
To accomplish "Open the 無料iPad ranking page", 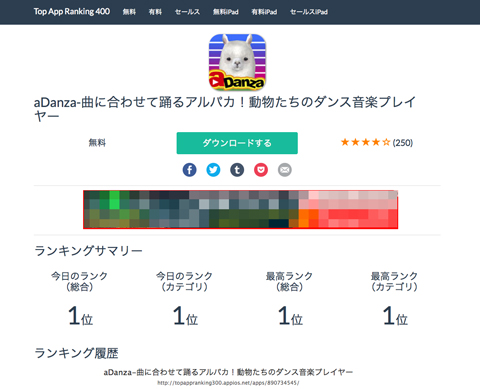I will pos(226,12).
